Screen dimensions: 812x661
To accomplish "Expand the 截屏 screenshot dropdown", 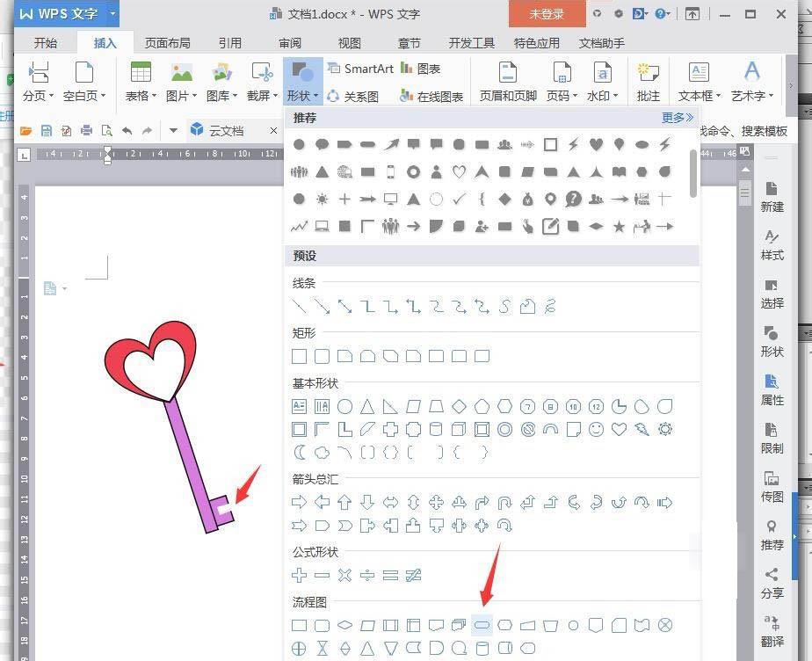I will coord(262,82).
